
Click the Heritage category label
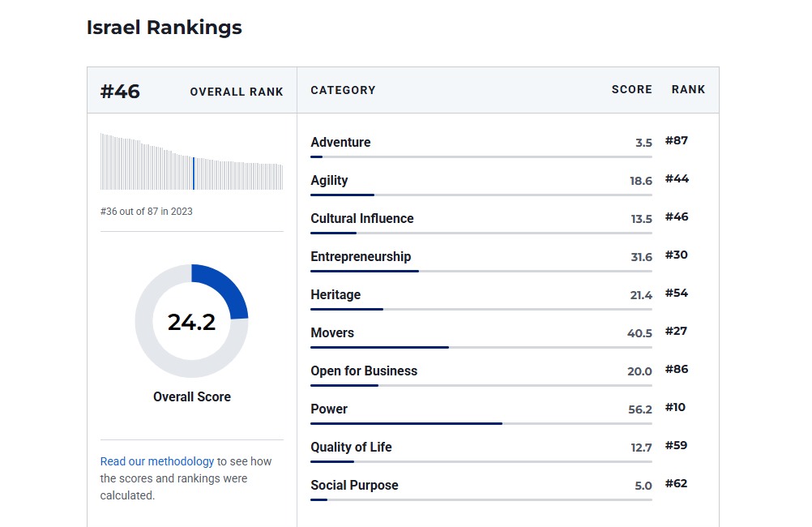tap(335, 295)
